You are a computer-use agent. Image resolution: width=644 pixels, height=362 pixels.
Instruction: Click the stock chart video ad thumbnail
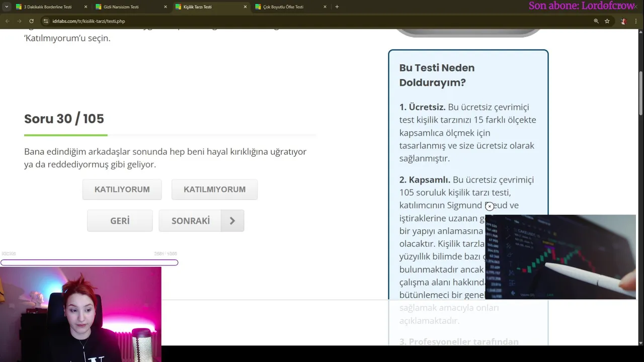pos(560,257)
